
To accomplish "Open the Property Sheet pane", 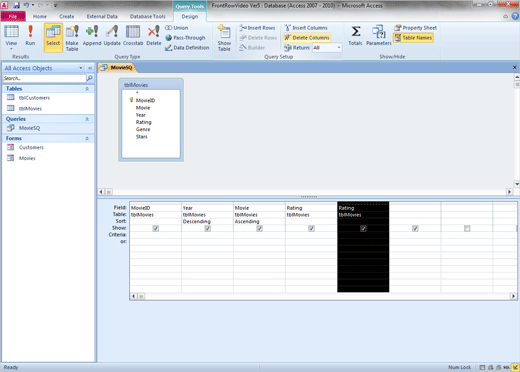I will tap(415, 28).
